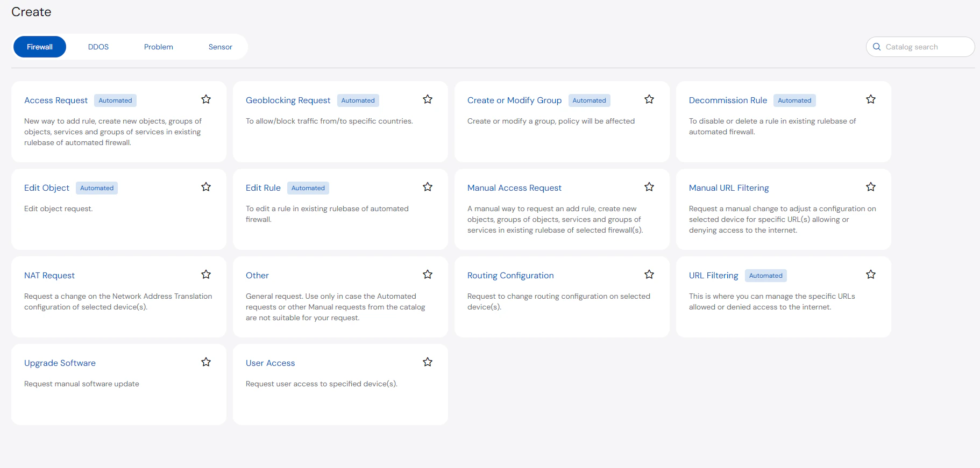Image resolution: width=980 pixels, height=468 pixels.
Task: Star the Other request card
Action: click(x=428, y=275)
